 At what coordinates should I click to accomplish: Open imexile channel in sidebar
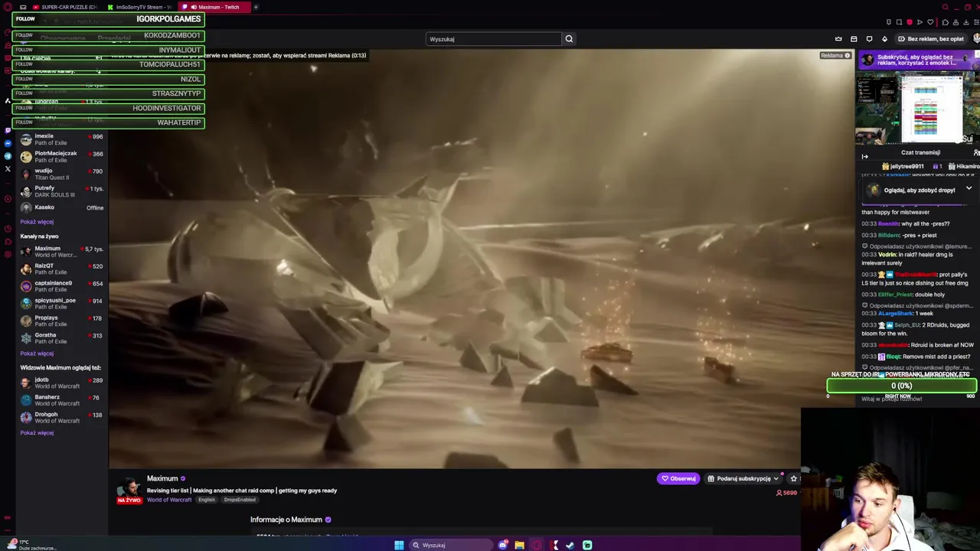point(61,139)
